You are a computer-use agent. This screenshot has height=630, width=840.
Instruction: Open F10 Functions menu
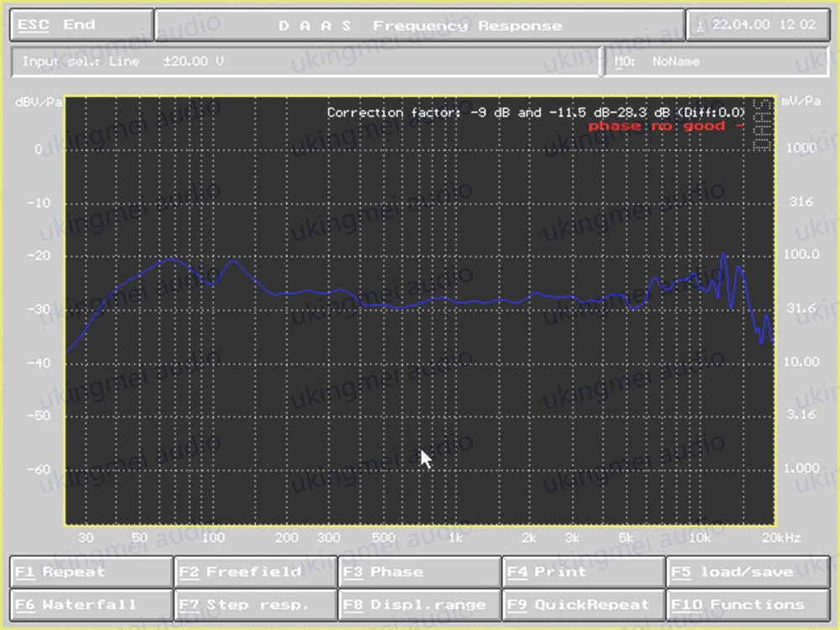pos(748,605)
